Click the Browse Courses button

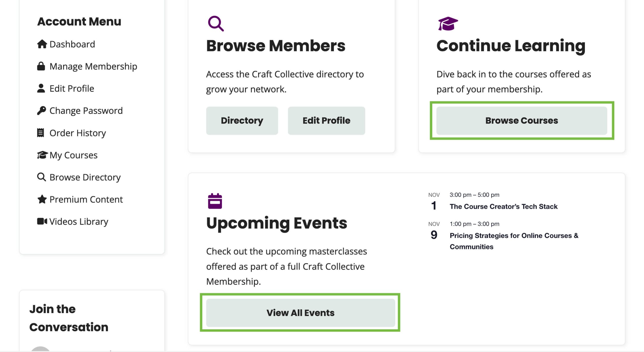click(522, 120)
